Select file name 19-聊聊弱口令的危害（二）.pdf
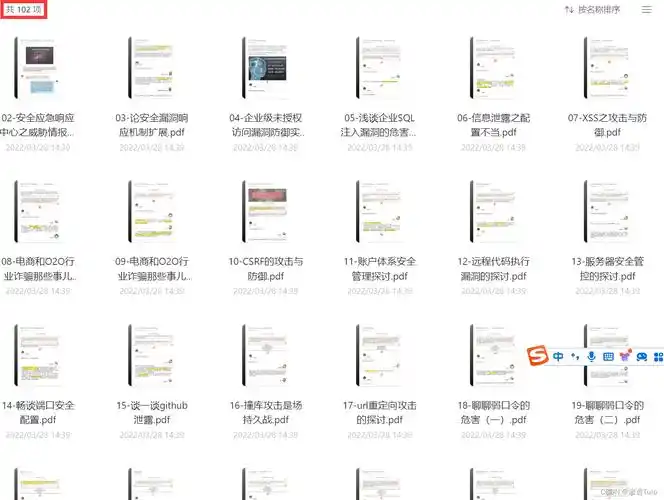Screen dimensions: 664x500 (607, 412)
